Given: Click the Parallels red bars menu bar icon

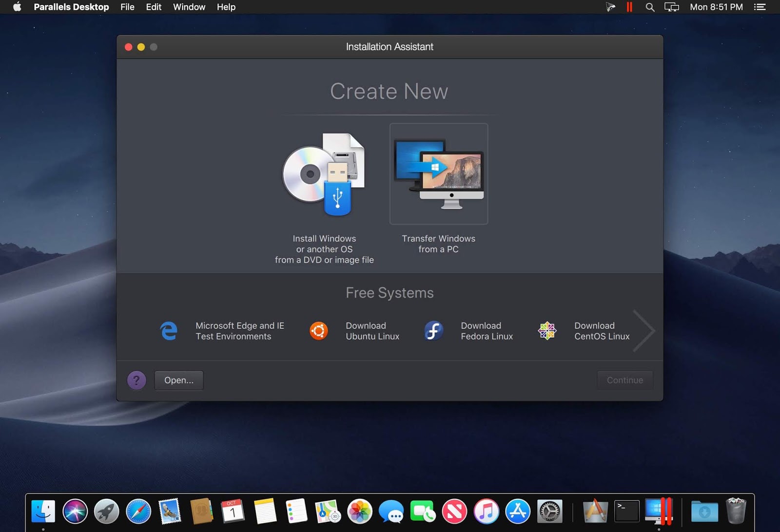Looking at the screenshot, I should pos(629,7).
